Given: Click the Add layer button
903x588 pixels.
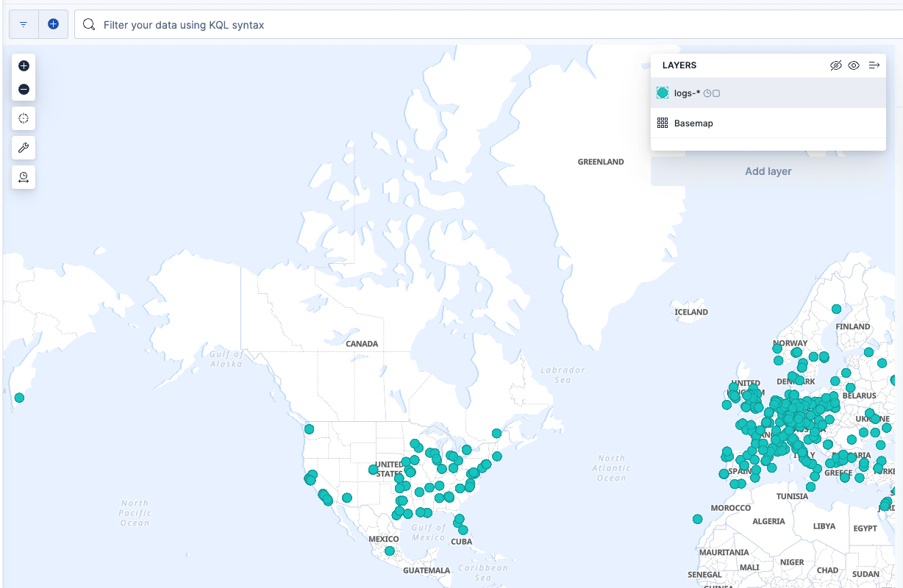Looking at the screenshot, I should point(768,171).
